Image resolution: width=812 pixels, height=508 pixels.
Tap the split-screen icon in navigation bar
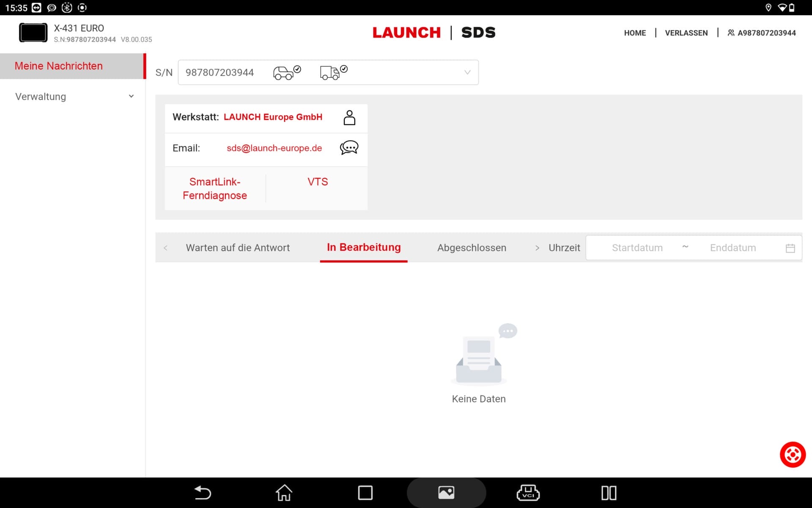click(609, 493)
